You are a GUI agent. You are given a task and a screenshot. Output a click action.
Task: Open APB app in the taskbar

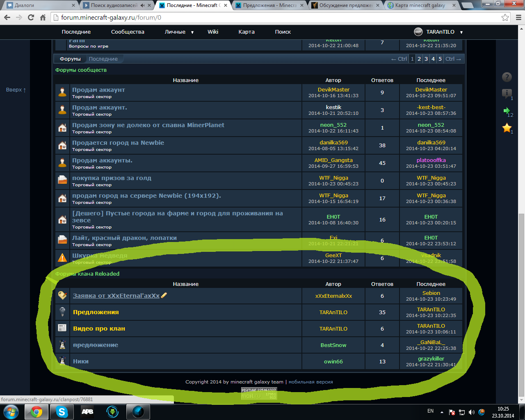pos(87,411)
